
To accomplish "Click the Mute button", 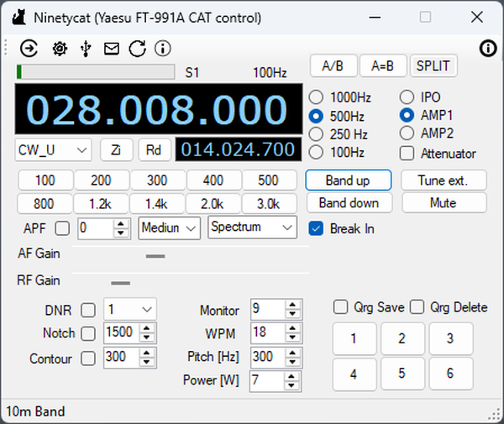I will coord(444,202).
